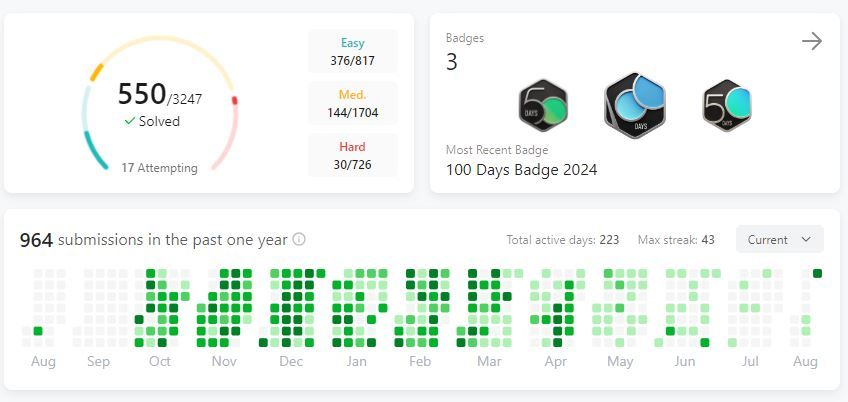This screenshot has width=848, height=402.
Task: Select the Easy 376/817 difficulty box
Action: point(353,51)
